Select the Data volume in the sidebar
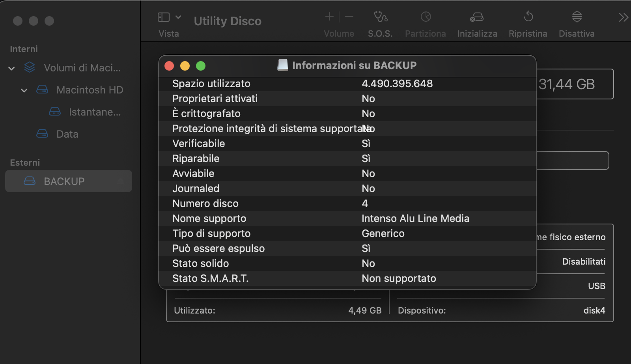Screen dimensions: 631x364 click(x=67, y=134)
